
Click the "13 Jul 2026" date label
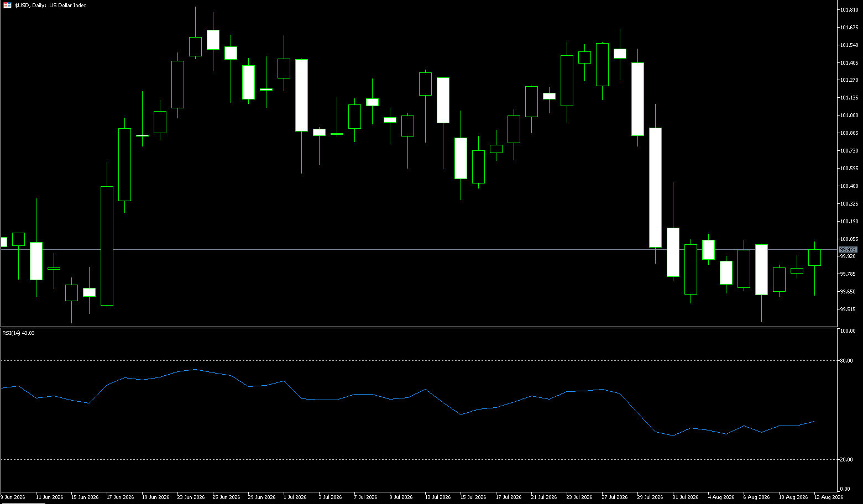pyautogui.click(x=437, y=497)
